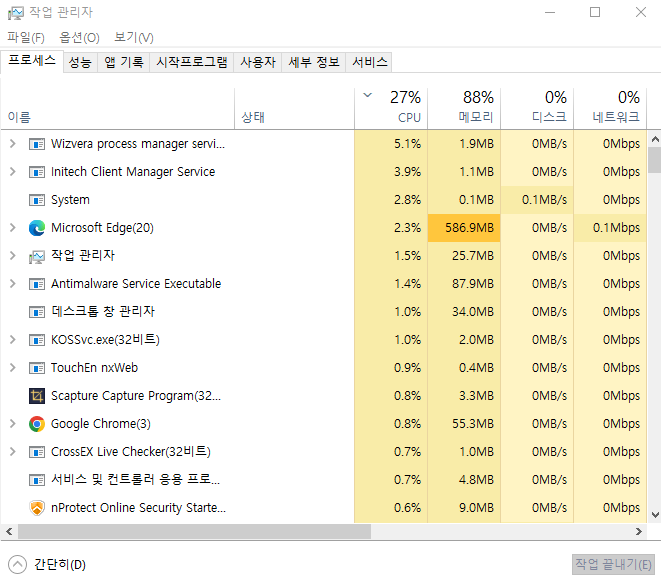Switch to the 시작프로그램 tab

[192, 62]
